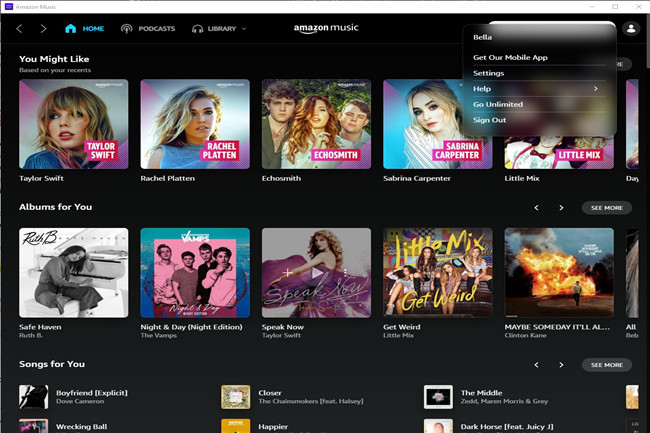Open the Safe Haven album cover

click(74, 273)
